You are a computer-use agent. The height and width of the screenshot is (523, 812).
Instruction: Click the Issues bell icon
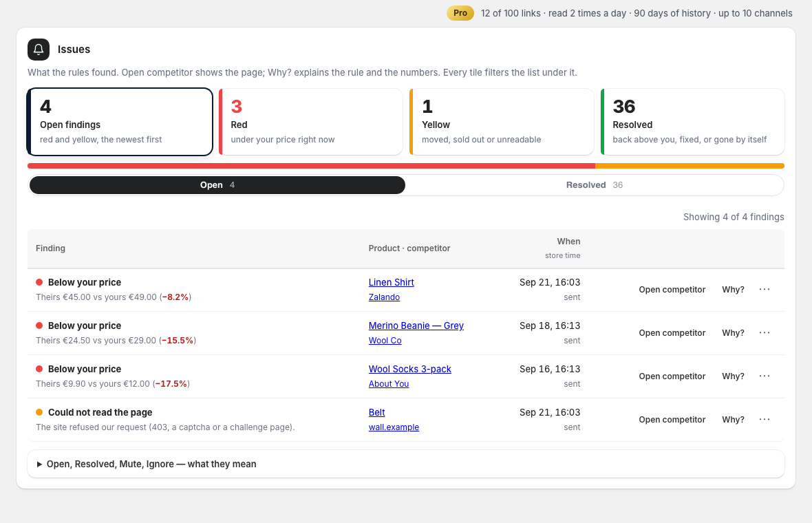pyautogui.click(x=39, y=49)
